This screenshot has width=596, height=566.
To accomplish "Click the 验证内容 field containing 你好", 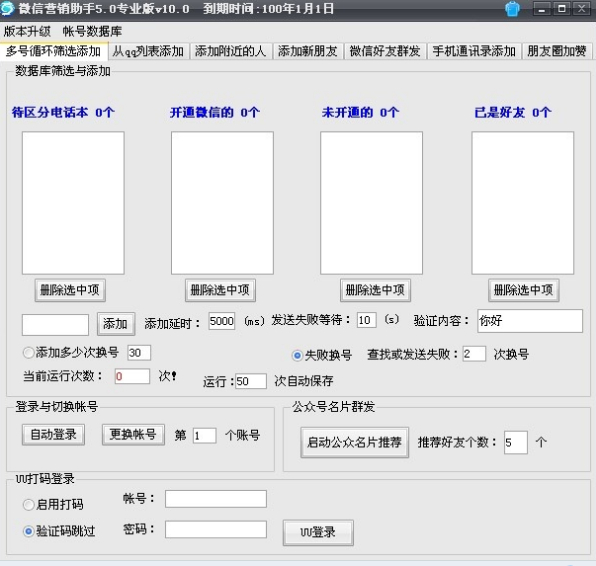I will [530, 321].
